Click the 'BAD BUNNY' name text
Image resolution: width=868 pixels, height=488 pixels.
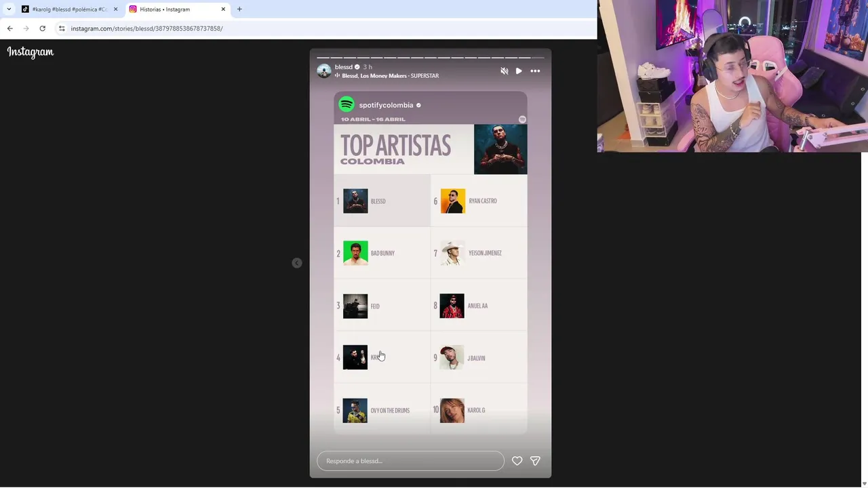coord(382,253)
